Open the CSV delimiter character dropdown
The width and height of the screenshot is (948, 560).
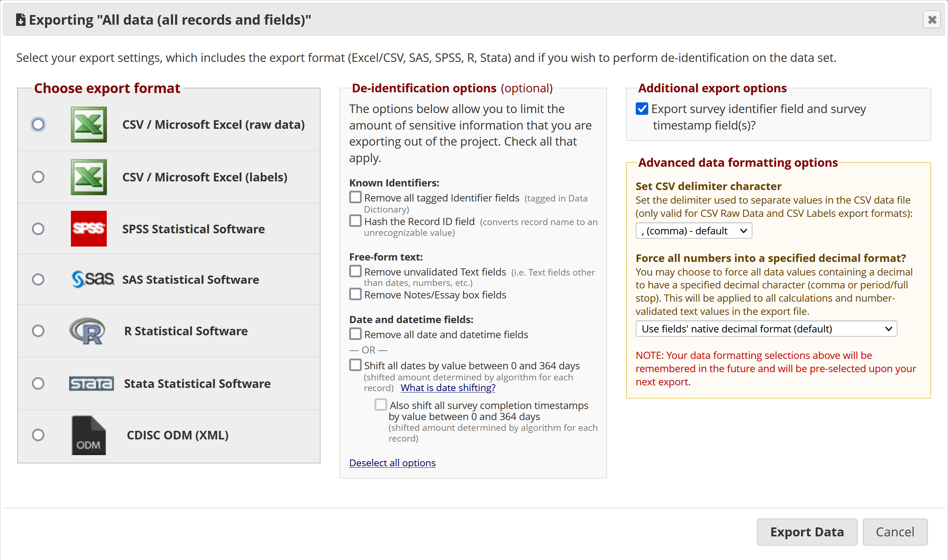coord(694,230)
